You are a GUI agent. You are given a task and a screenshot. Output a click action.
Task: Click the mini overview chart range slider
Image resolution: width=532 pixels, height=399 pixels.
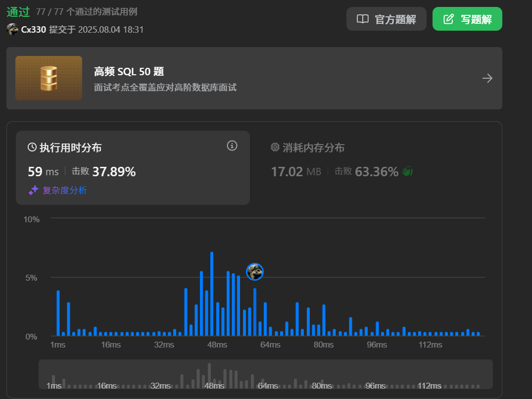point(266,374)
